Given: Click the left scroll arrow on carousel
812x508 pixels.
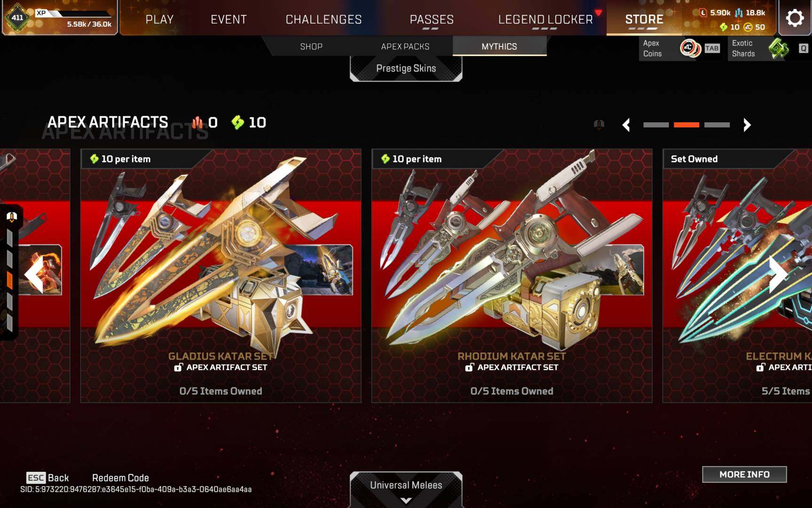Looking at the screenshot, I should click(x=34, y=275).
